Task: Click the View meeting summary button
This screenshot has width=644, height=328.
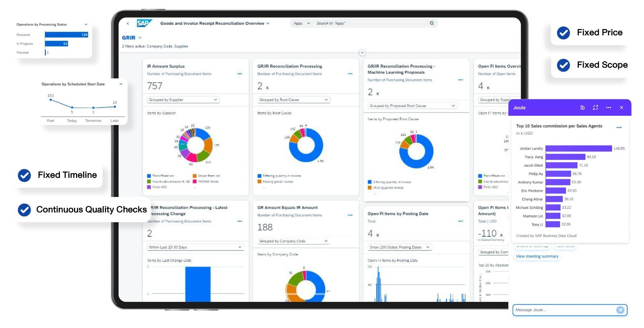Action: pyautogui.click(x=537, y=256)
